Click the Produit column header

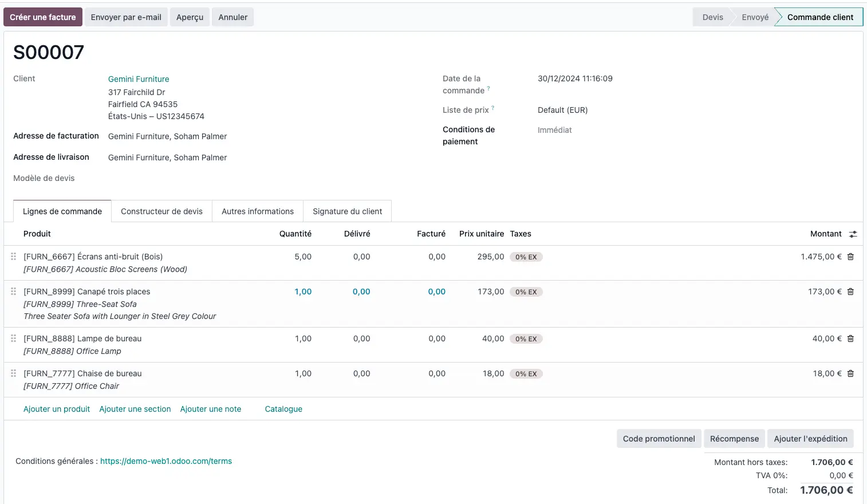coord(37,234)
